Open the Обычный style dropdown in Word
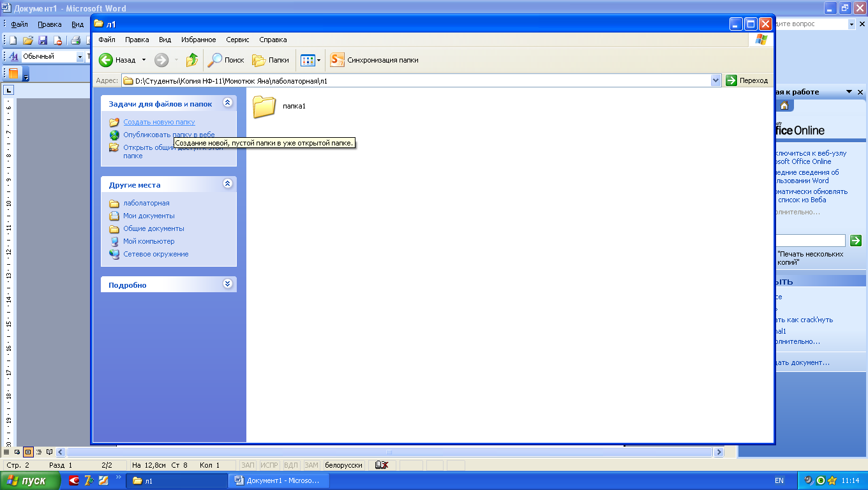 point(80,56)
